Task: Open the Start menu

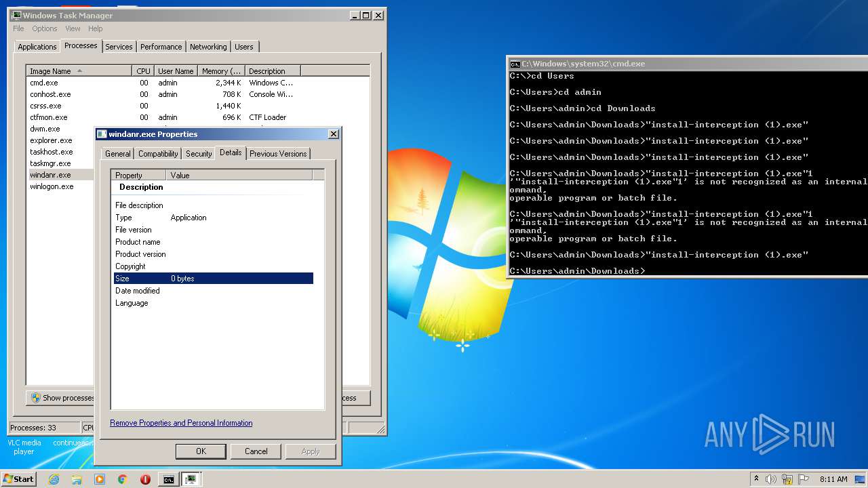Action: point(18,479)
